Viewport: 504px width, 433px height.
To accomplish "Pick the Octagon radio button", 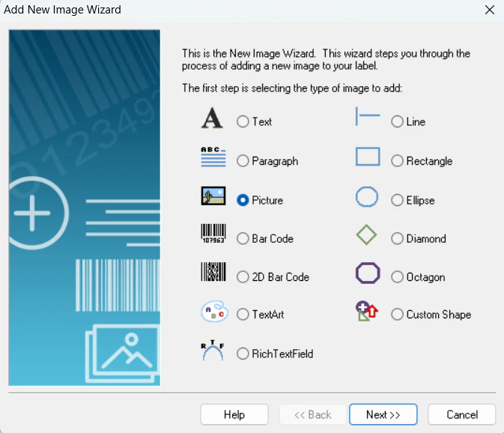I will (398, 276).
